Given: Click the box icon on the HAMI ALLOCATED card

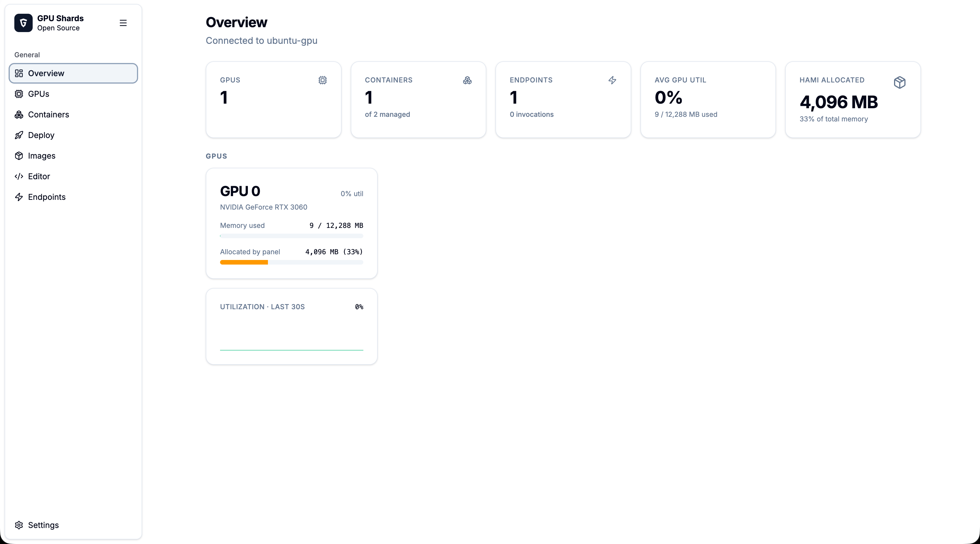Looking at the screenshot, I should (900, 82).
